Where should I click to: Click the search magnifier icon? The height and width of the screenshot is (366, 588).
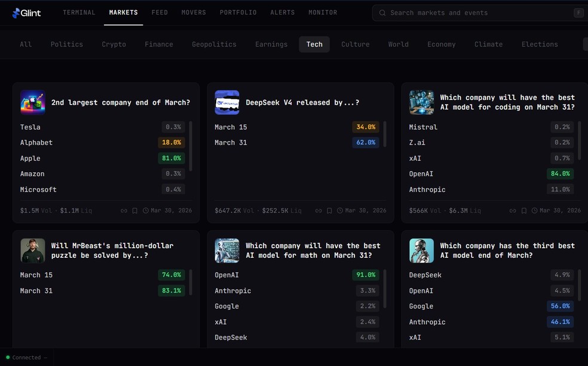(x=382, y=13)
